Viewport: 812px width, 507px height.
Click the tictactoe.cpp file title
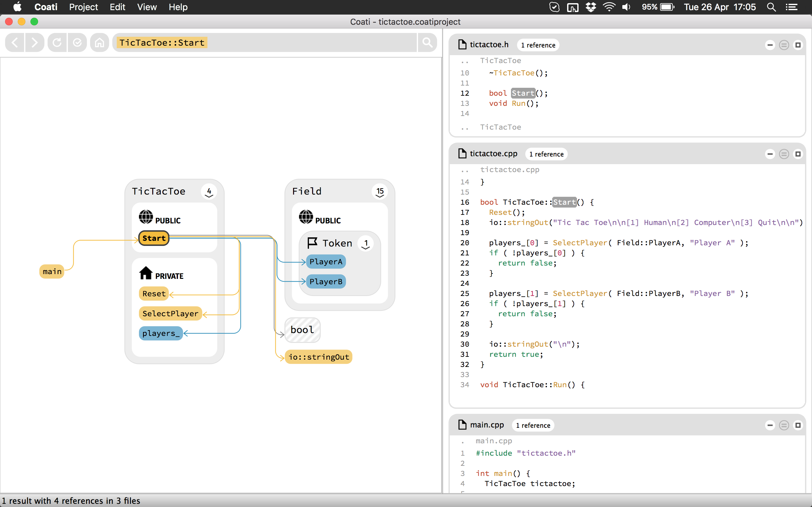[x=493, y=154]
